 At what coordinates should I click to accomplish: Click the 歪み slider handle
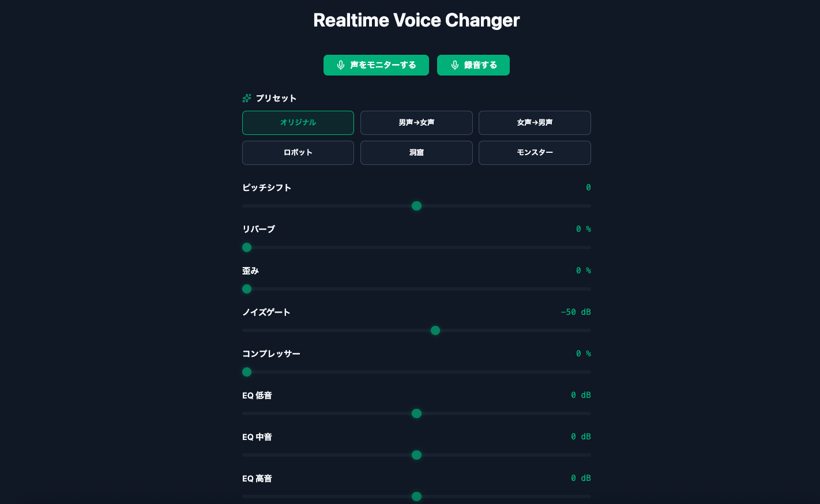(x=247, y=289)
